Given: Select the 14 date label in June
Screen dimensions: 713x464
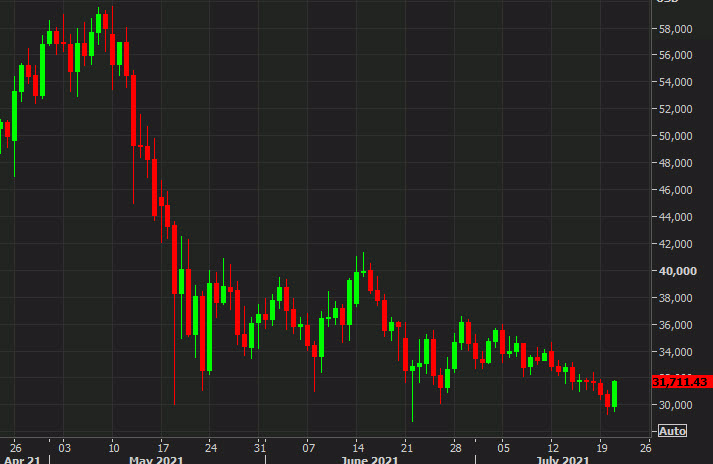Looking at the screenshot, I should [x=357, y=448].
